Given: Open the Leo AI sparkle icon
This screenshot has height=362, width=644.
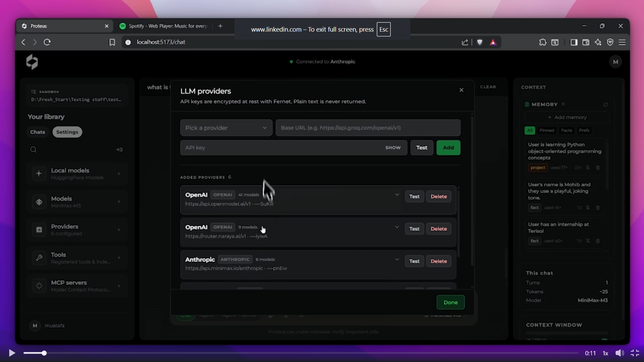Looking at the screenshot, I should (598, 42).
